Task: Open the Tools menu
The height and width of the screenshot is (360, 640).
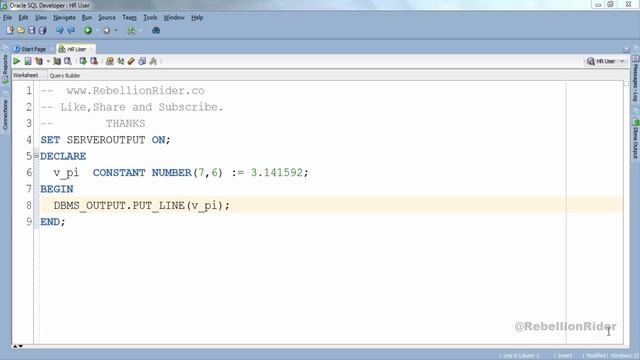Action: (150, 18)
